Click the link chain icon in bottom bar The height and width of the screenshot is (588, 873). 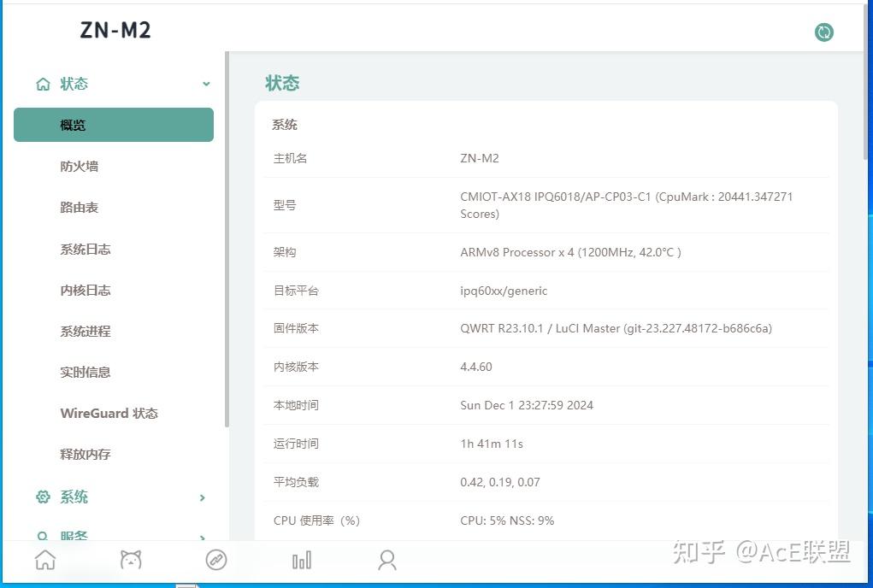pos(216,560)
